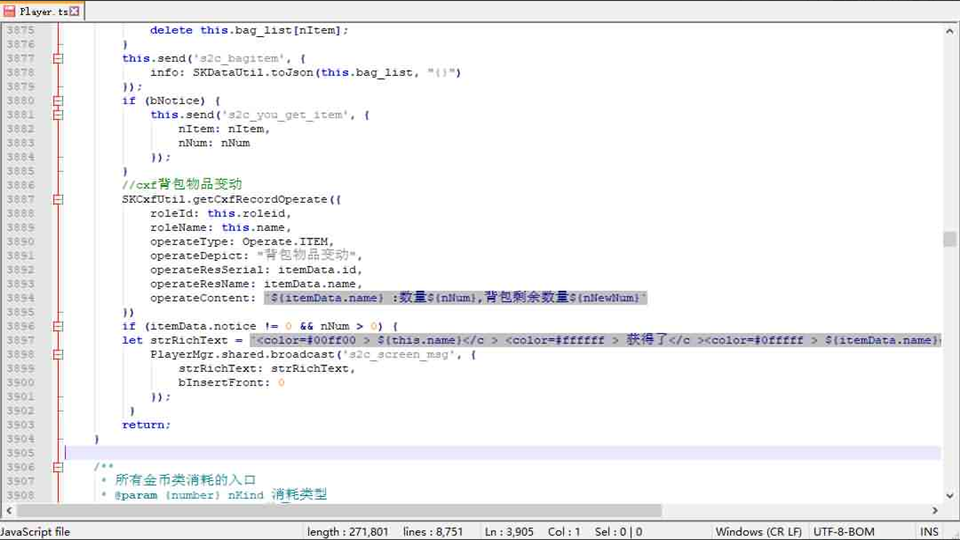Viewport: 960px width, 540px height.
Task: Select the Player.ts file tab
Action: click(44, 12)
